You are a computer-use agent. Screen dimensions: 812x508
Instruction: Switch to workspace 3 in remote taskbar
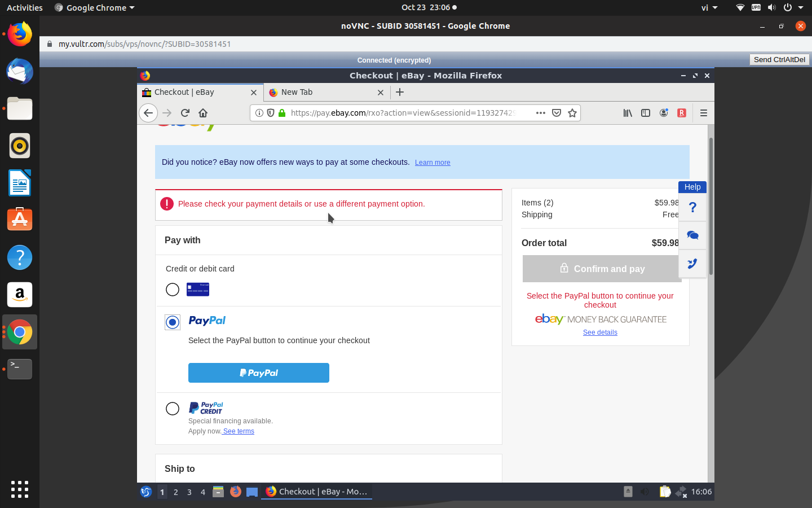pos(189,492)
